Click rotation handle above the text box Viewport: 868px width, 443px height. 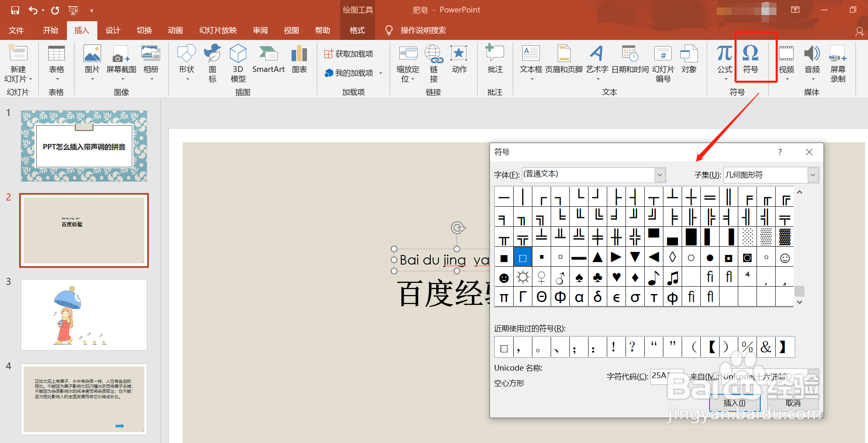click(457, 228)
